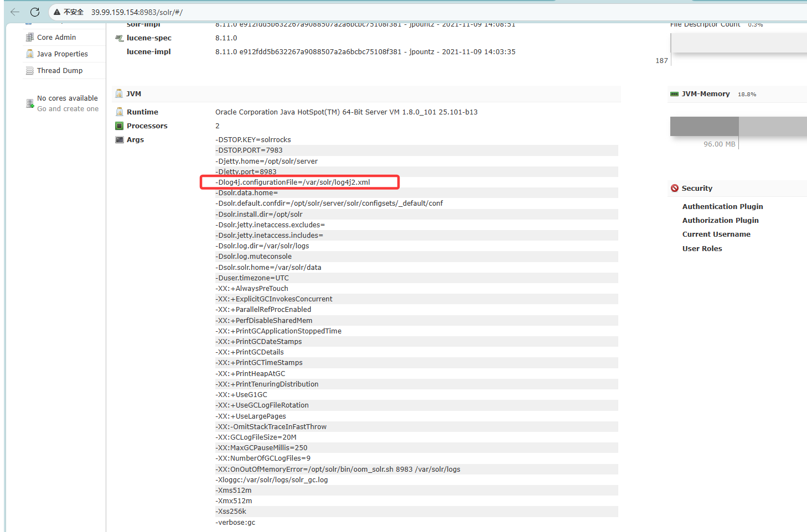Screen dimensions: 807x532
Task: Click the browser address bar URL
Action: pos(137,12)
